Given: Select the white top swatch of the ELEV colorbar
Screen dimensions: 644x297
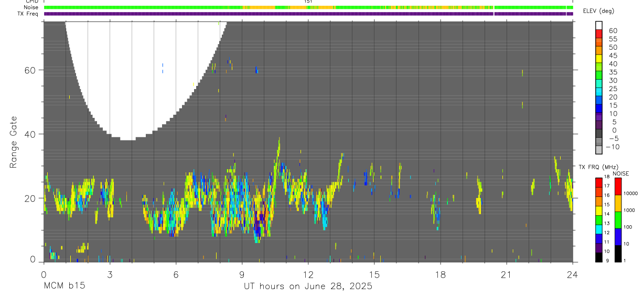Looking at the screenshot, I should point(598,25).
